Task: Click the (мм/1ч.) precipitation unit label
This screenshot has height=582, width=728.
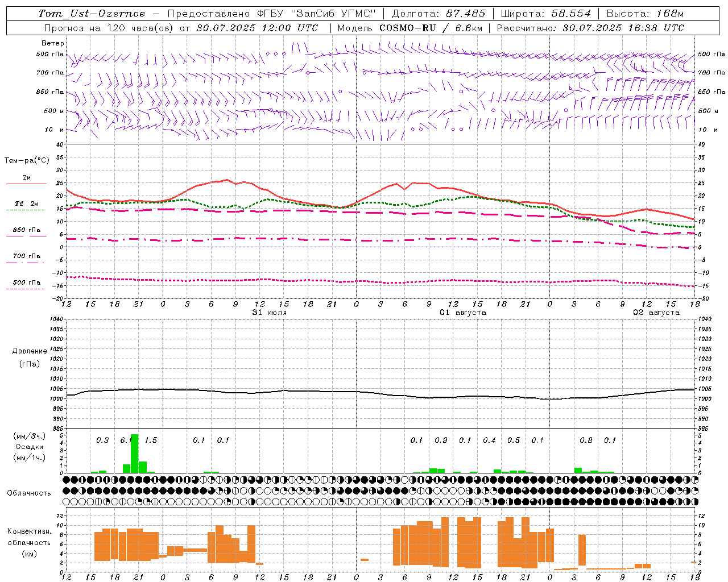Action: (29, 458)
